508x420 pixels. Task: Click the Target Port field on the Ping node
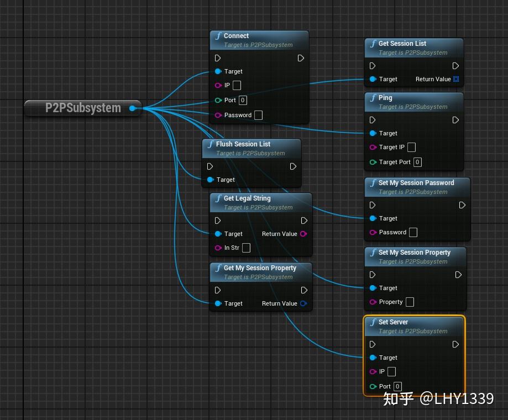[417, 162]
